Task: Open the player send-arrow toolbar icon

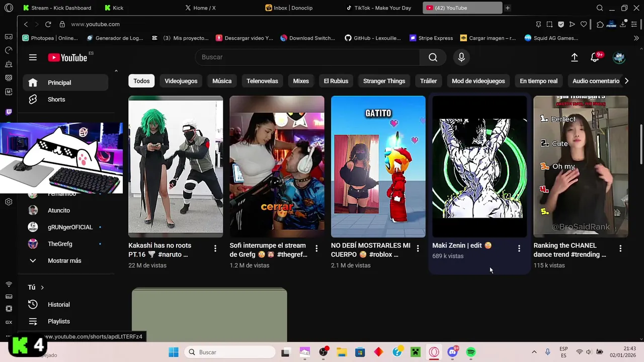Action: [572, 24]
